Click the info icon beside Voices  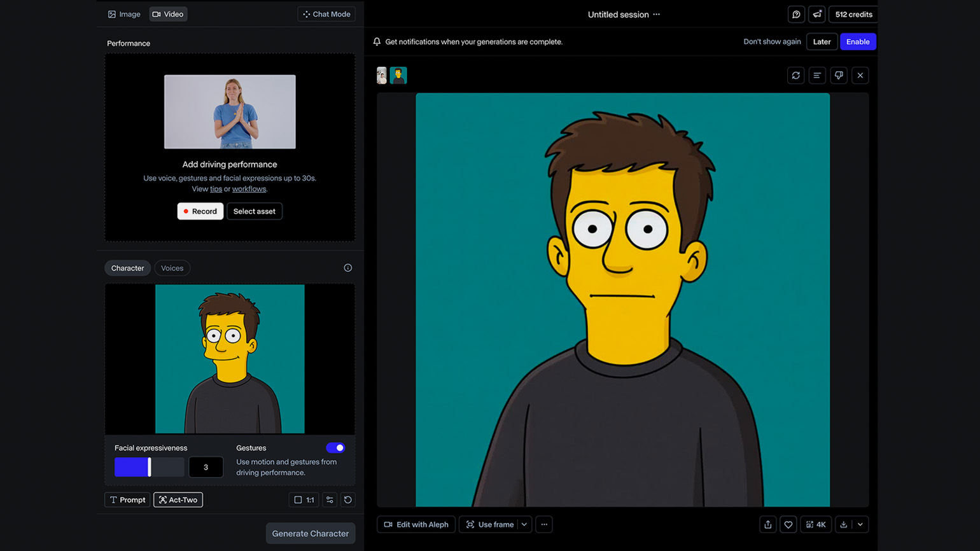coord(348,268)
